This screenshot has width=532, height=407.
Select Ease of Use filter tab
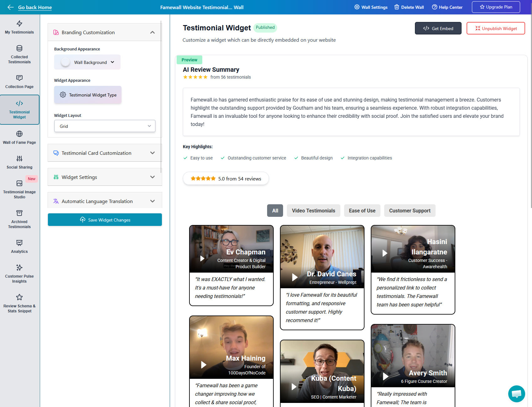point(362,211)
